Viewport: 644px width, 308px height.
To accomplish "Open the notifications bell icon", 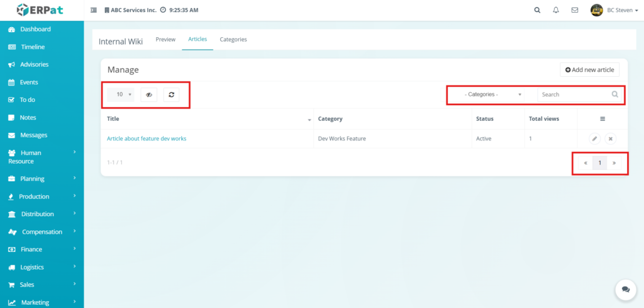I will pyautogui.click(x=555, y=10).
